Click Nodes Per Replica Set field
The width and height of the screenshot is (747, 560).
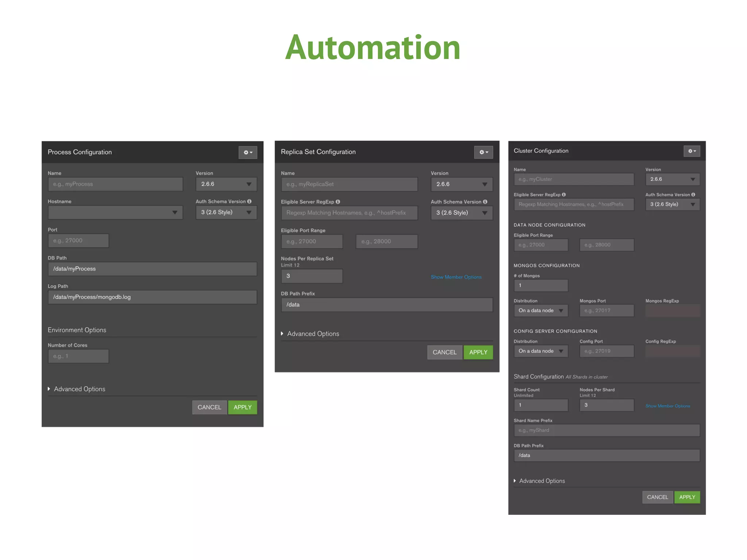click(x=312, y=276)
